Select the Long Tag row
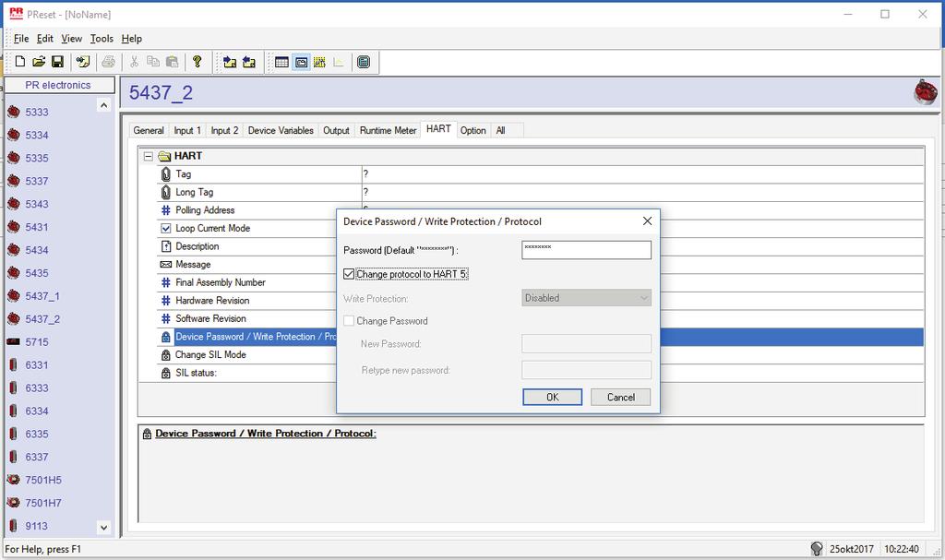The image size is (945, 560). tap(540, 192)
